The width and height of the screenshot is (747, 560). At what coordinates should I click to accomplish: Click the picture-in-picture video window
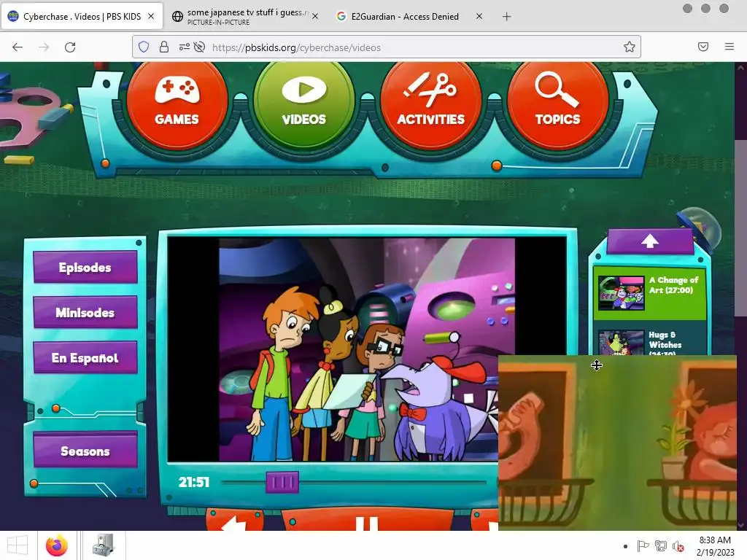click(x=617, y=443)
